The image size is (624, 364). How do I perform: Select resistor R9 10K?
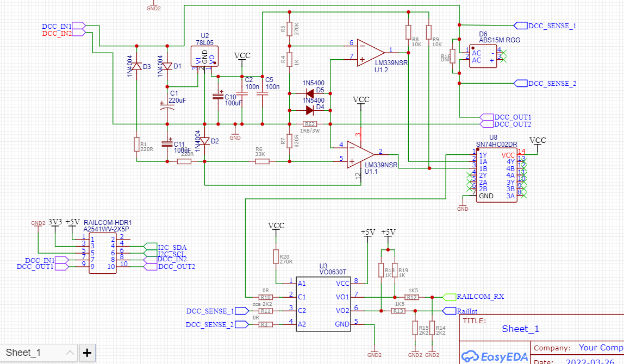(x=429, y=32)
